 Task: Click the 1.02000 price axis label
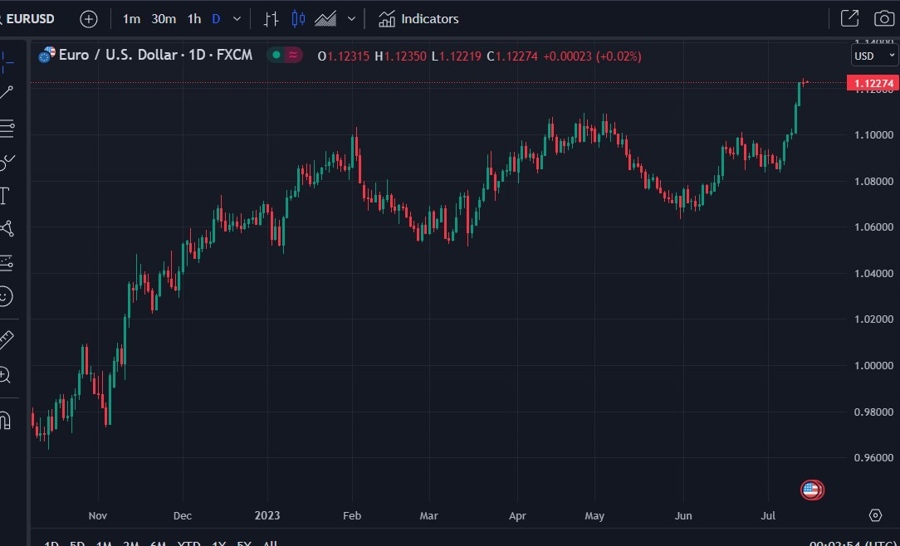(x=874, y=319)
